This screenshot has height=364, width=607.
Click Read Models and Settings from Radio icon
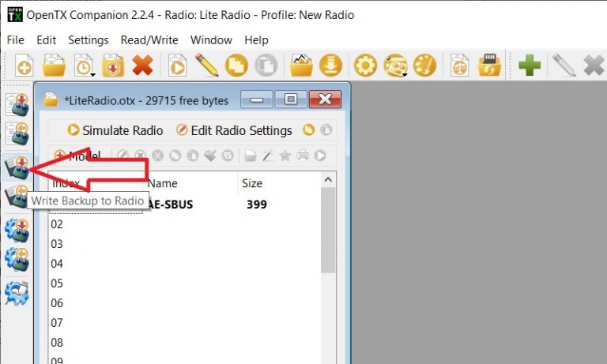17,133
